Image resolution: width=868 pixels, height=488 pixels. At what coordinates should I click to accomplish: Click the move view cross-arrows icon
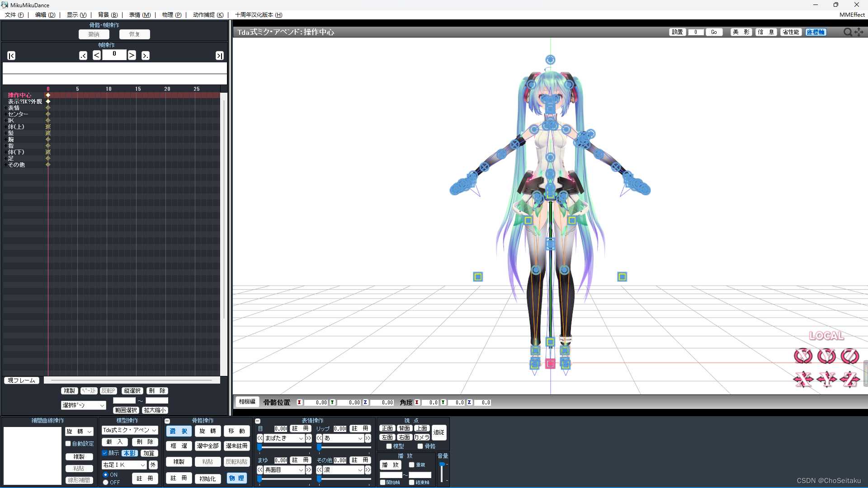pyautogui.click(x=859, y=32)
